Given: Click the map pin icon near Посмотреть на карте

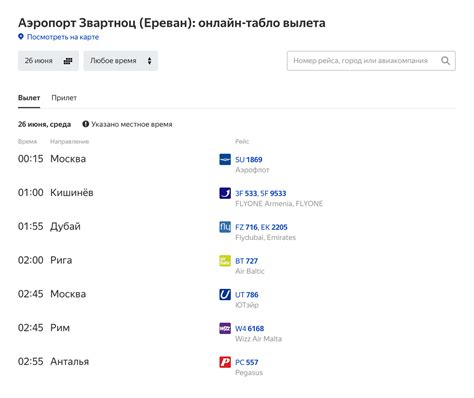Looking at the screenshot, I should 21,37.
